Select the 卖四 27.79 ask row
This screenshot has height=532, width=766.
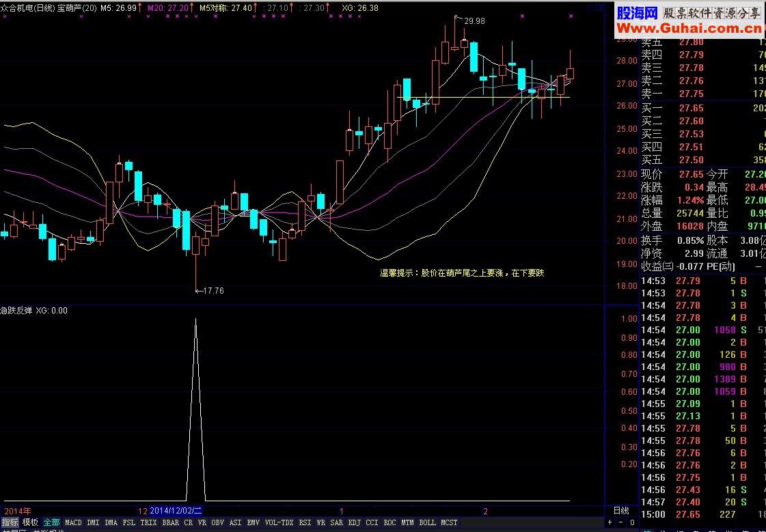(703, 55)
